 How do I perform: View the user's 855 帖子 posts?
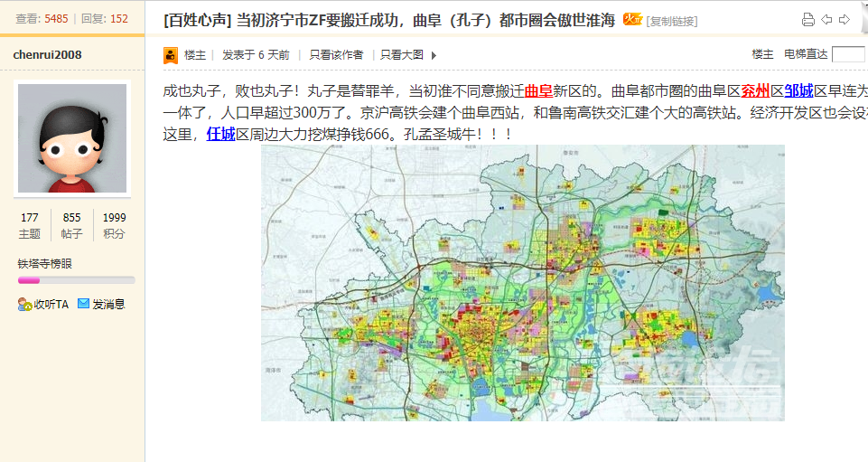pos(72,225)
